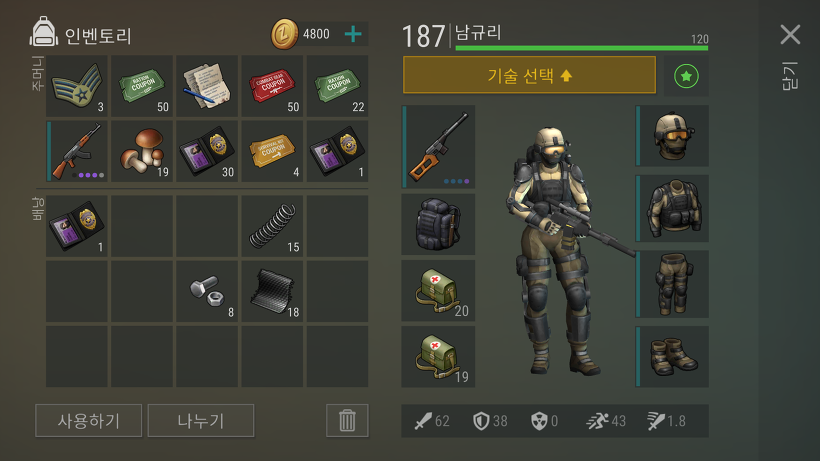The width and height of the screenshot is (820, 461).
Task: Add coins with the plus button
Action: (x=353, y=34)
